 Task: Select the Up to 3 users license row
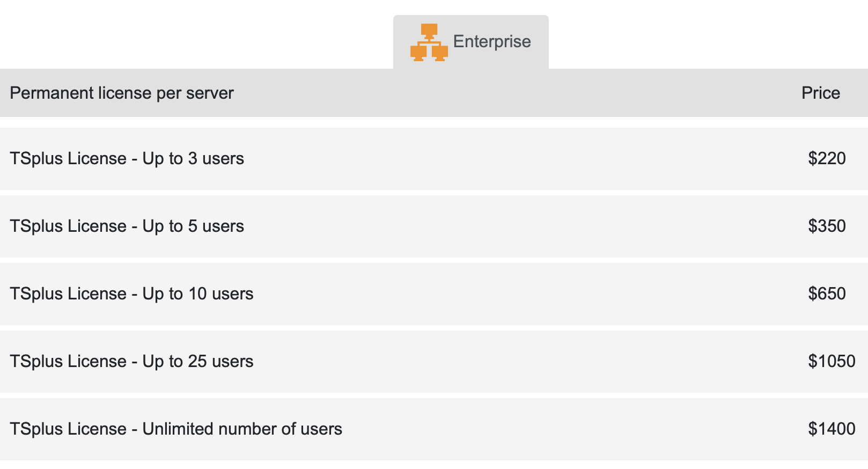coord(434,158)
